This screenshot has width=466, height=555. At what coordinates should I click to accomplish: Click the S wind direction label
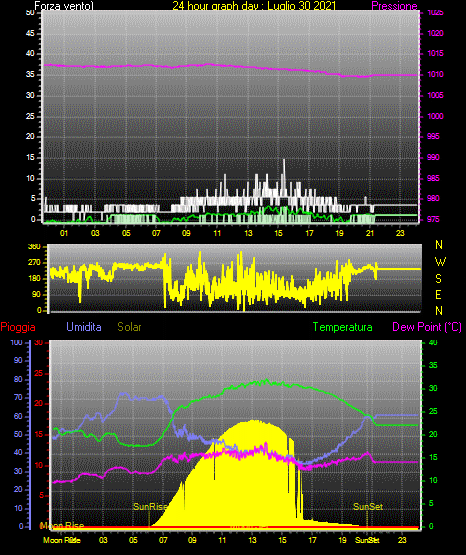[x=438, y=279]
